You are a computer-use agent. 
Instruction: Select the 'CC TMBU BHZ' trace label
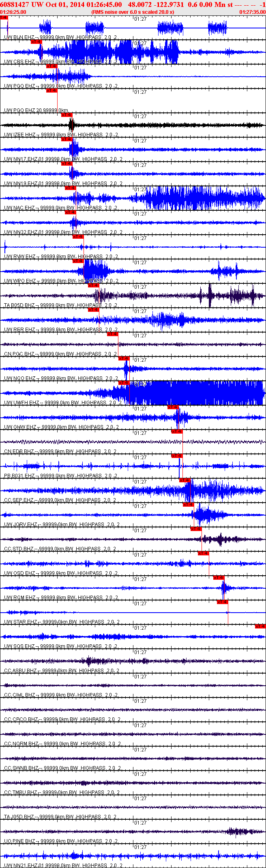21,792
